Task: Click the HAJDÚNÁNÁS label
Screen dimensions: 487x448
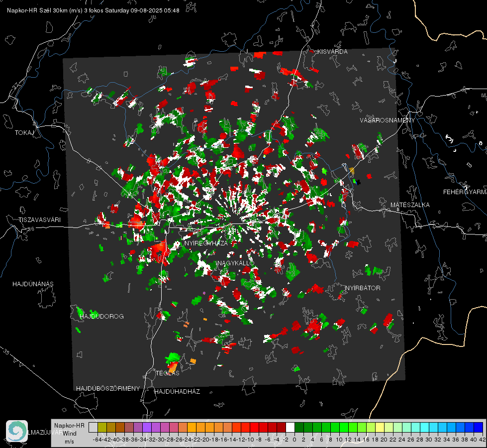Action: (33, 284)
